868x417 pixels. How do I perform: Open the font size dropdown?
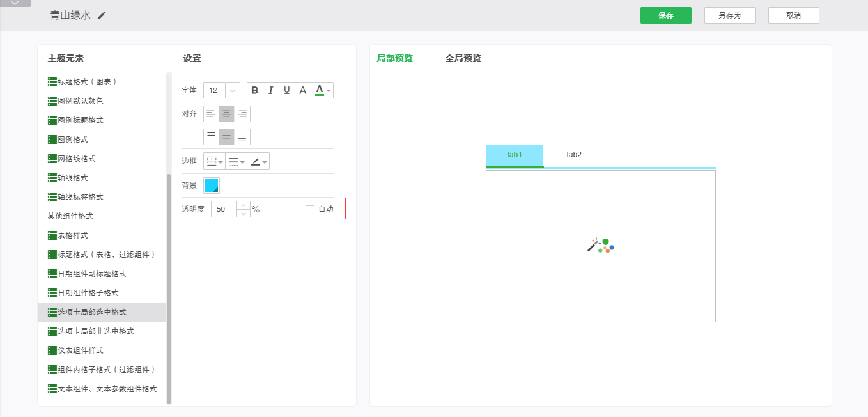pos(232,90)
